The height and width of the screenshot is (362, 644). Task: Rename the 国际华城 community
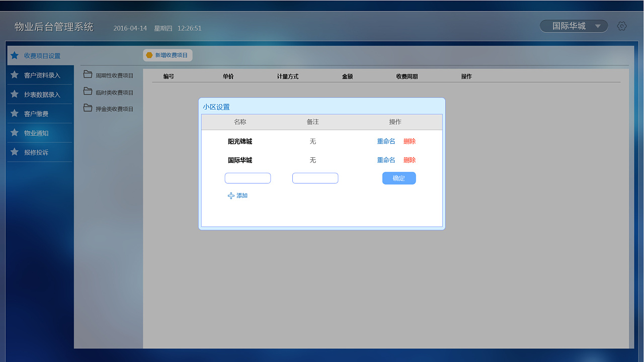click(x=386, y=160)
